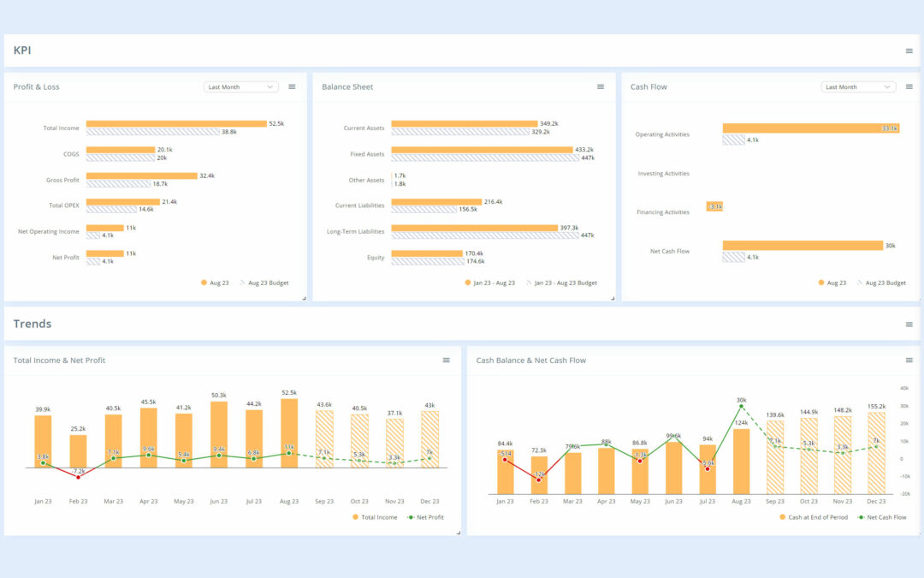This screenshot has width=924, height=578.
Task: Click the Net Operating Income row label
Action: tap(48, 232)
